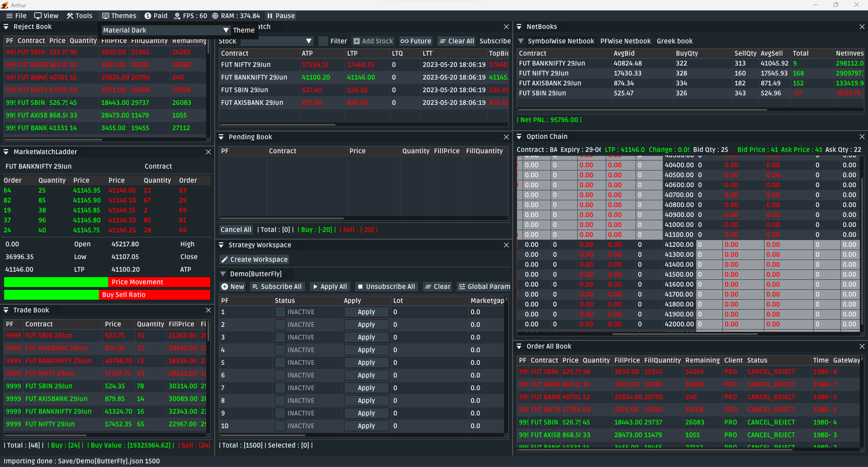Close the market watch panel above Pending Book
Screen dimensions: 868x467
point(506,27)
